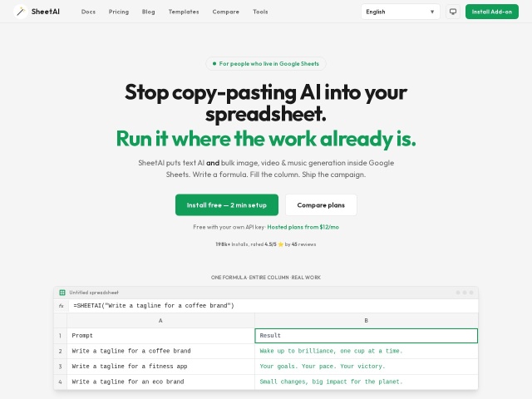Click the Compare plans button

321,205
